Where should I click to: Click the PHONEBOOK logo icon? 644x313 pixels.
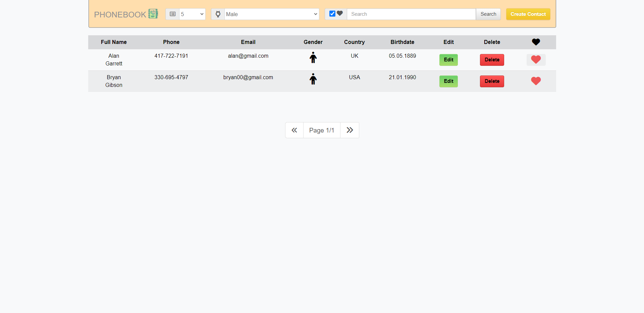(153, 14)
